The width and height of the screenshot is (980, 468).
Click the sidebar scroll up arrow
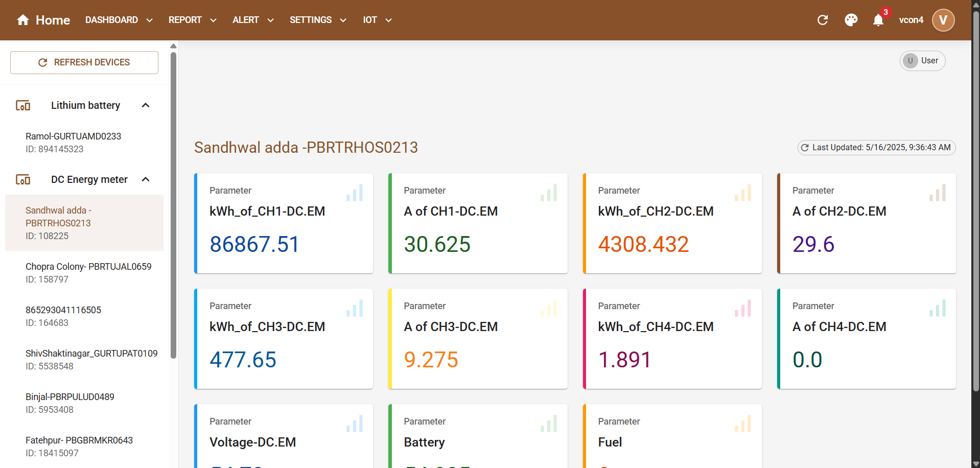(174, 46)
